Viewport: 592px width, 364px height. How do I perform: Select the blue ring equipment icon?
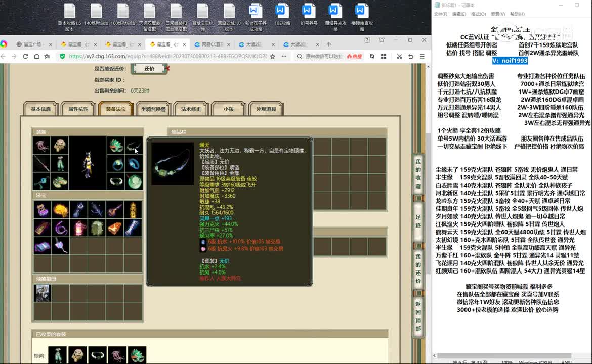pos(134,164)
